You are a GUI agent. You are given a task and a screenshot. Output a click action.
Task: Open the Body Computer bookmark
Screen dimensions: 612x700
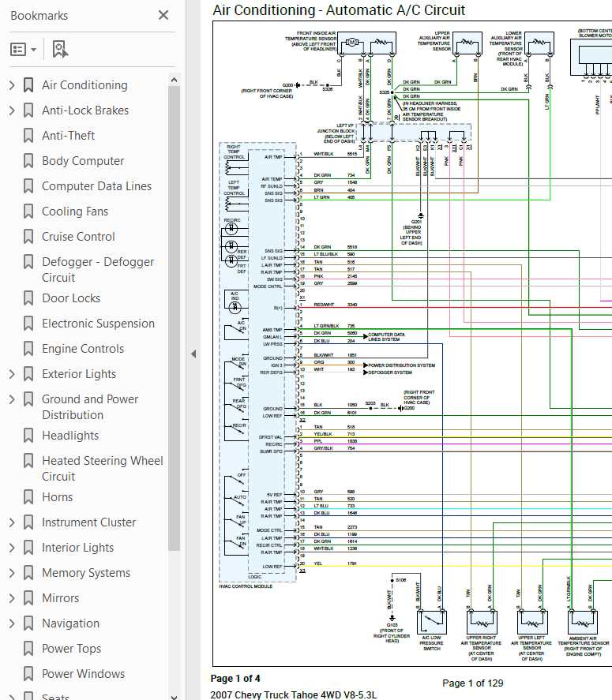point(83,161)
